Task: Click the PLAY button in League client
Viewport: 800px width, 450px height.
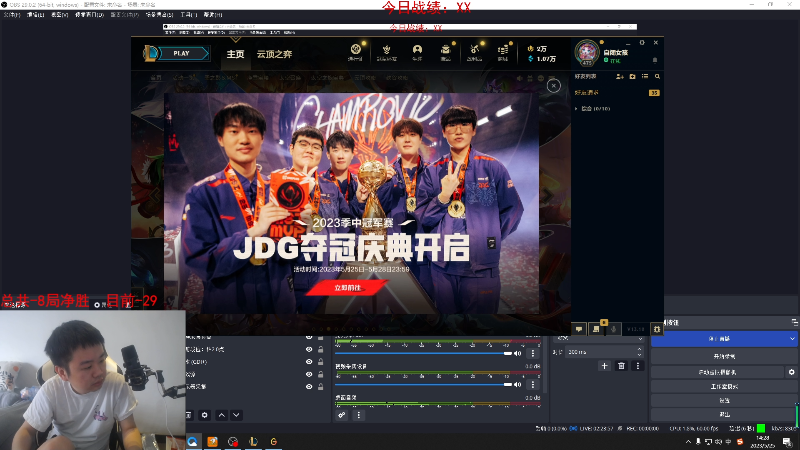Action: pyautogui.click(x=182, y=53)
